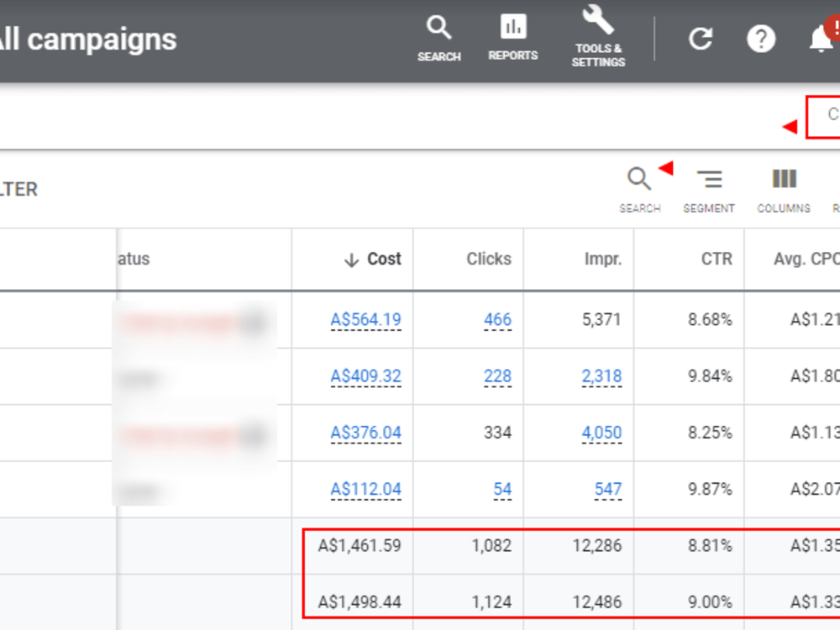Select the 8.25% CTR cell
This screenshot has width=840, height=630.
click(710, 433)
